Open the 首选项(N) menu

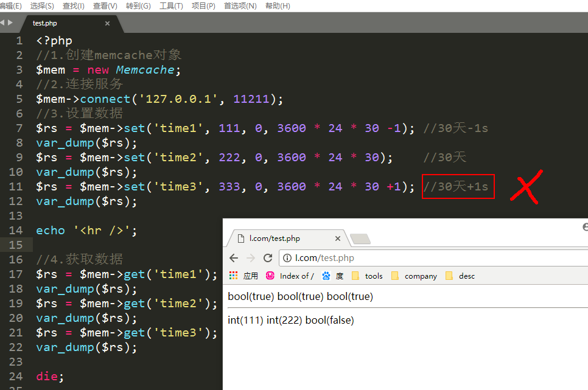click(240, 5)
